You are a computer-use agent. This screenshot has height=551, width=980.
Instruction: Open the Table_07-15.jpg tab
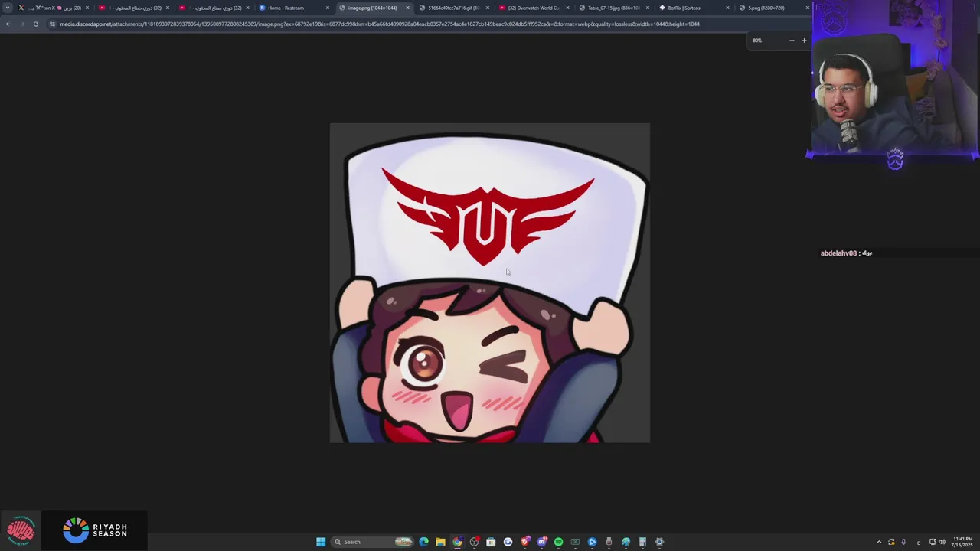tap(613, 8)
